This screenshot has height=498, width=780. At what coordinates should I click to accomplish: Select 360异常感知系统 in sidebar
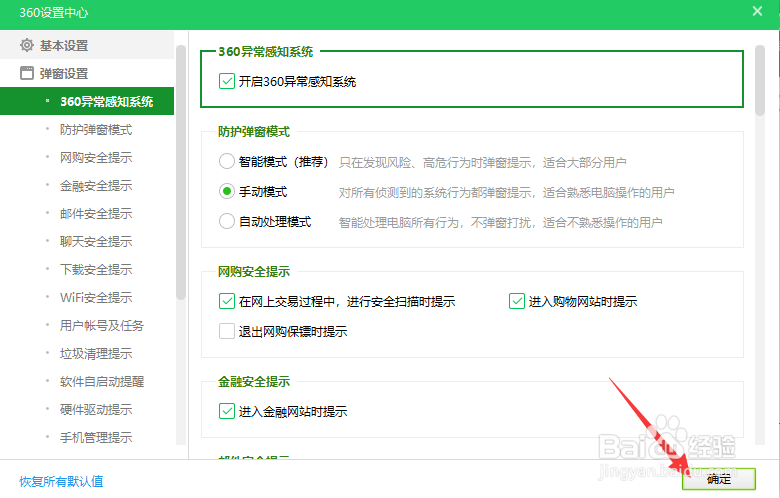[87, 101]
